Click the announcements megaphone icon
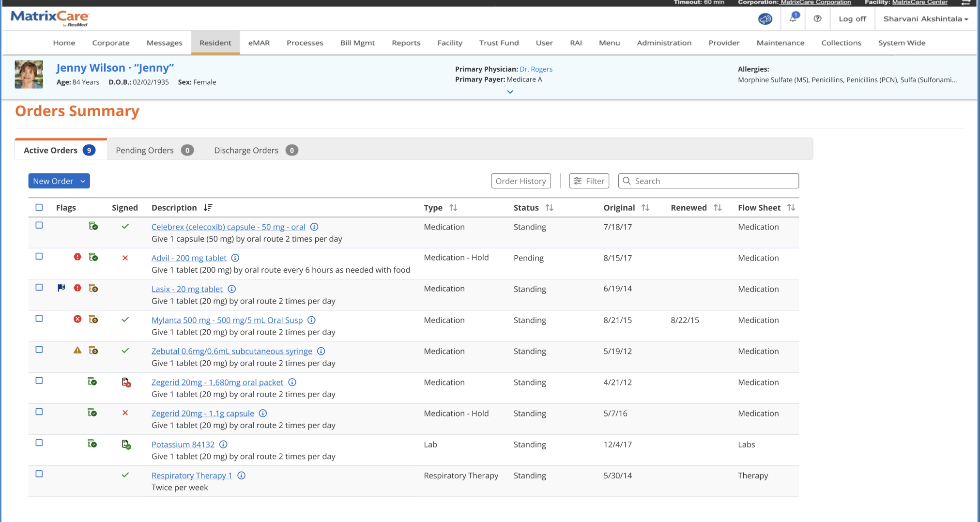Viewport: 980px width, 522px height. tap(765, 19)
